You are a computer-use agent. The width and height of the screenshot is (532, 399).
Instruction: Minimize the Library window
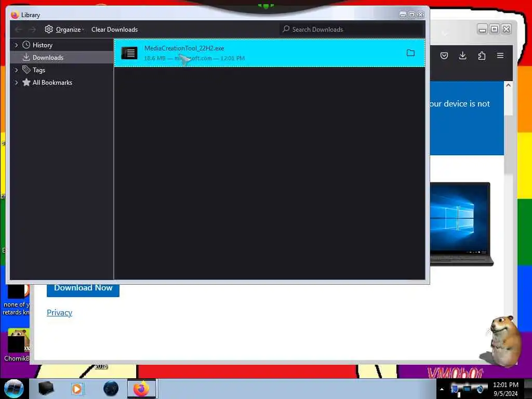coord(403,15)
